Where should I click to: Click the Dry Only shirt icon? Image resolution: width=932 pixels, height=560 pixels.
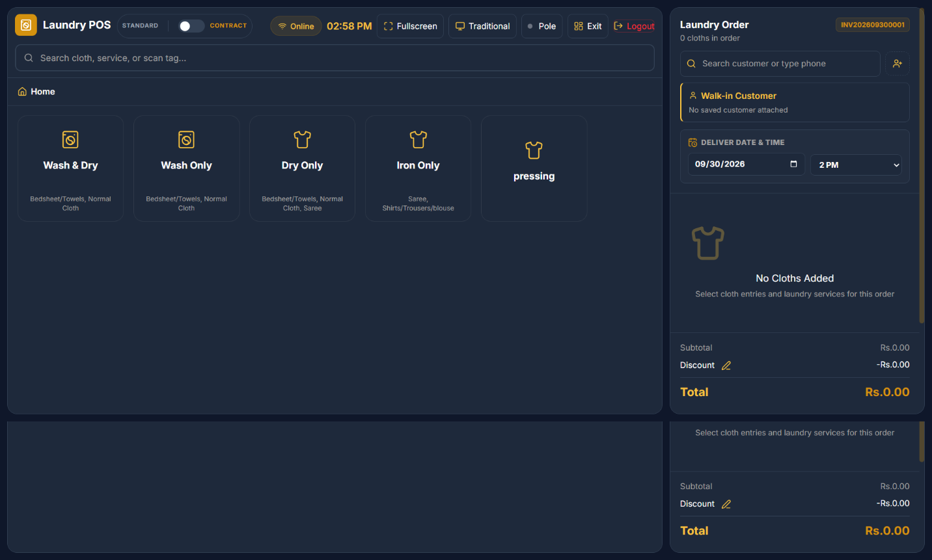tap(302, 139)
